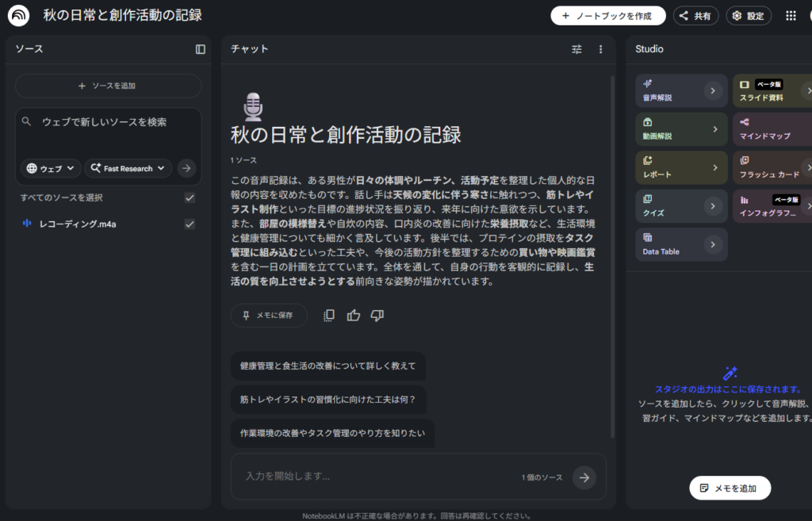Collapse the ソース panel with the sidebar icon
Screen dimensions: 812x521
point(201,49)
